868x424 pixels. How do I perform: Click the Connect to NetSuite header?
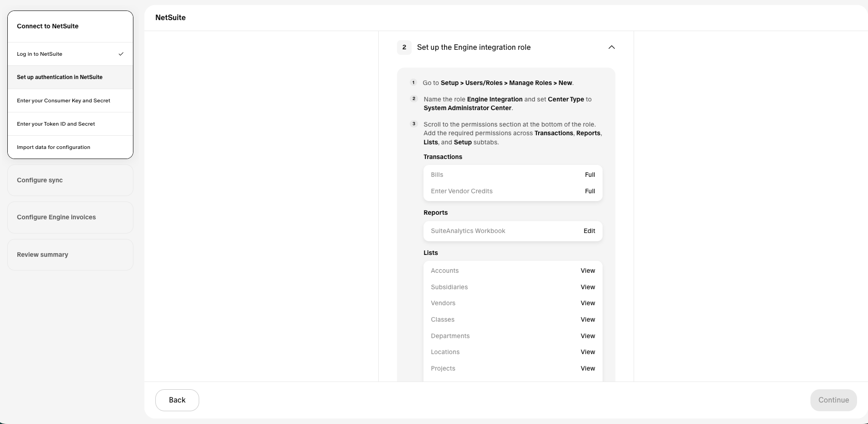point(48,26)
